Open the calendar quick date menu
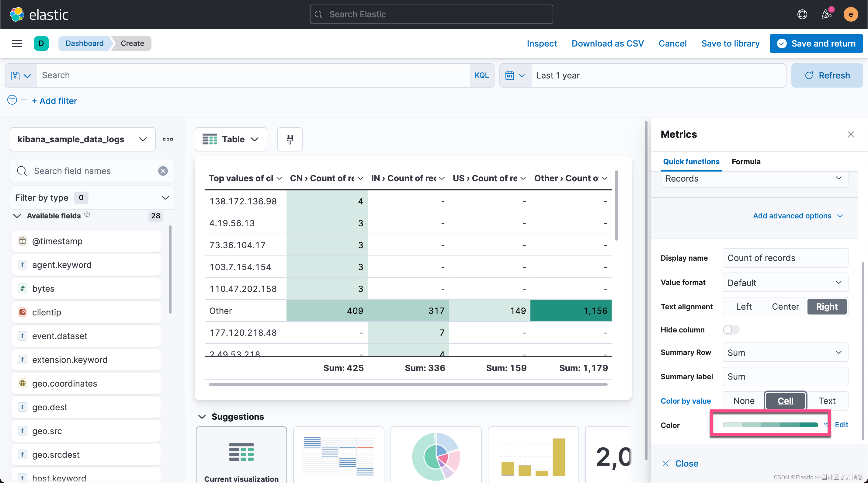868x483 pixels. click(x=515, y=75)
